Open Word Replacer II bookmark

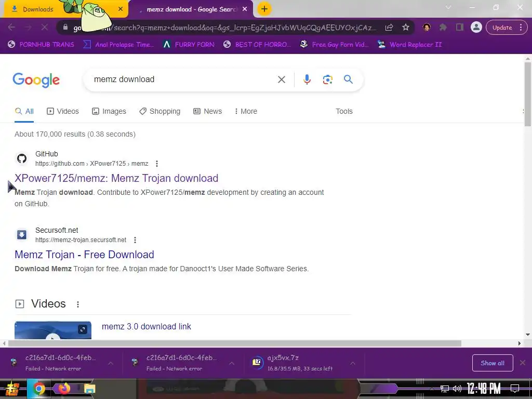point(410,45)
